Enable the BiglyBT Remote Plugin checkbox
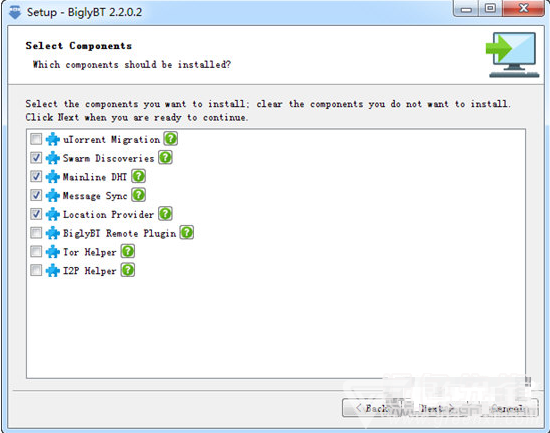 click(36, 233)
